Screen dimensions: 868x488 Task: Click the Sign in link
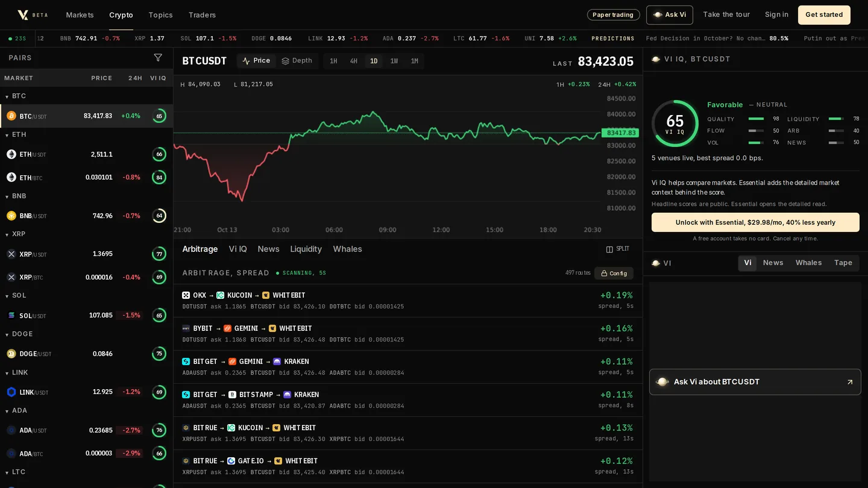point(776,15)
